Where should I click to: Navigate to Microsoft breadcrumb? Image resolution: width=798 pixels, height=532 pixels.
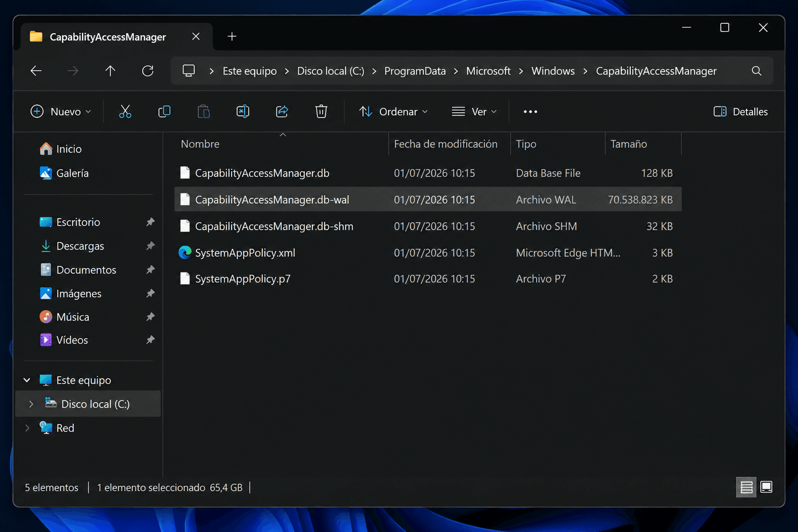coord(488,71)
